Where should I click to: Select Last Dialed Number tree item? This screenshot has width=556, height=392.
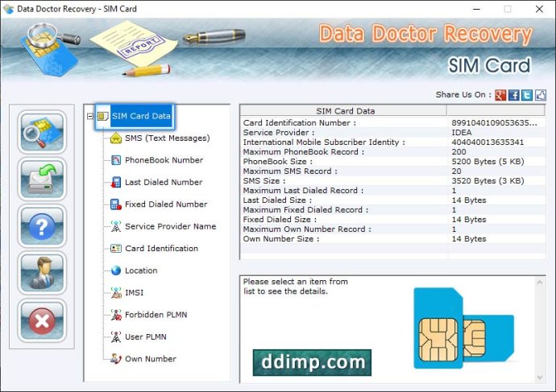tap(164, 183)
